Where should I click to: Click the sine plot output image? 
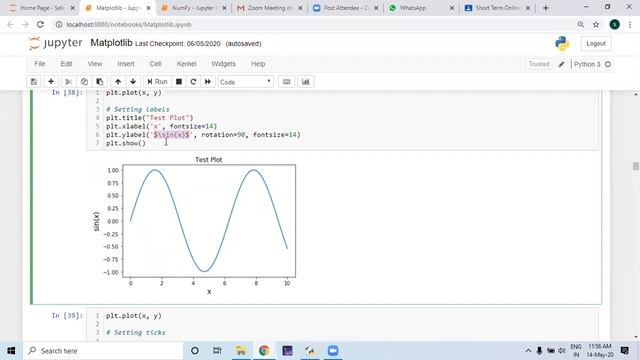pyautogui.click(x=195, y=225)
